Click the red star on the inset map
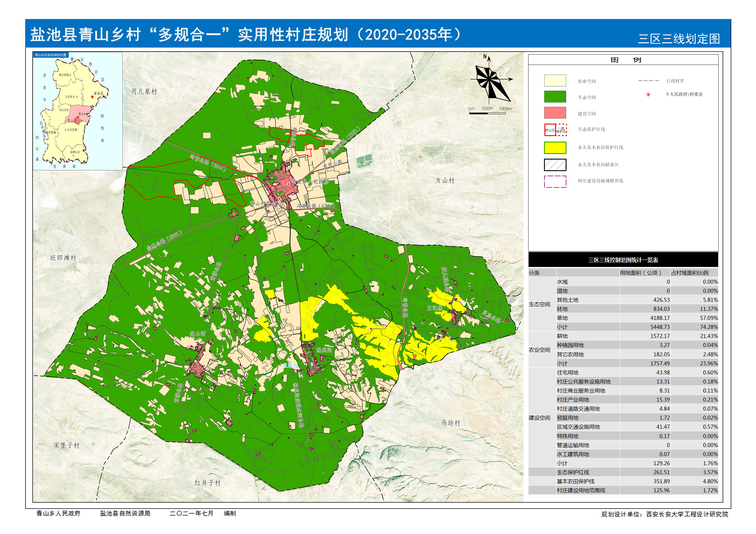Image resolution: width=756 pixels, height=534 pixels. tap(92, 97)
